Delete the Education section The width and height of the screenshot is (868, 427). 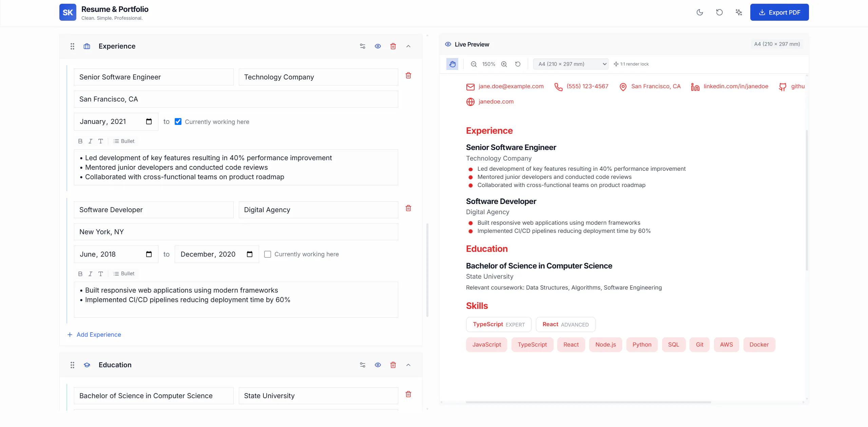(x=393, y=365)
